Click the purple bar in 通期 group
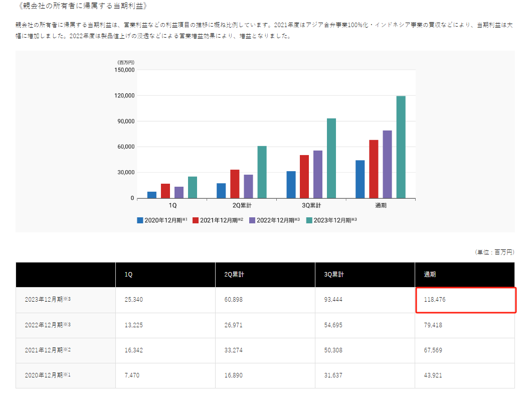532x397 pixels. click(387, 164)
